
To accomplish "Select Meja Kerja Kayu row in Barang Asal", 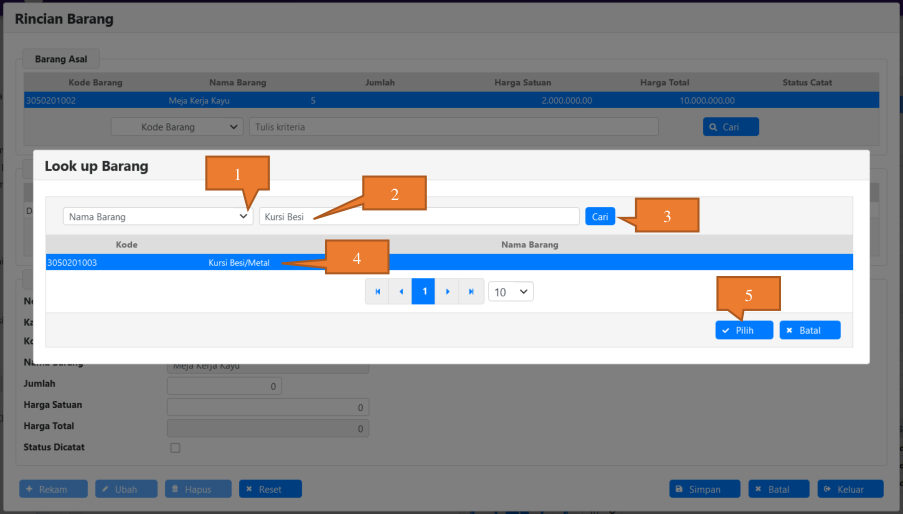I will [x=450, y=100].
